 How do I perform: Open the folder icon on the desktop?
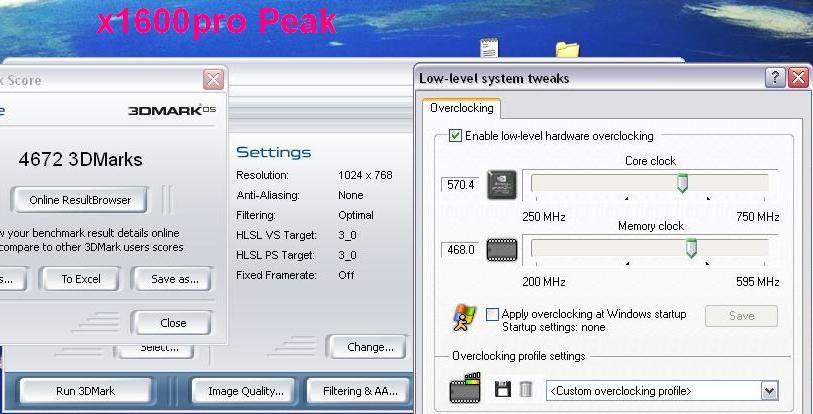tap(567, 50)
